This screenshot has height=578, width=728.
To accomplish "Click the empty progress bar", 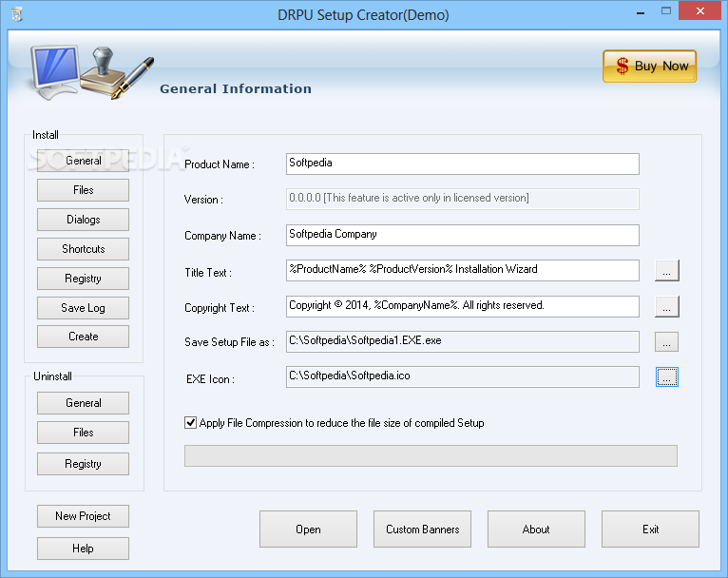I will pyautogui.click(x=431, y=456).
